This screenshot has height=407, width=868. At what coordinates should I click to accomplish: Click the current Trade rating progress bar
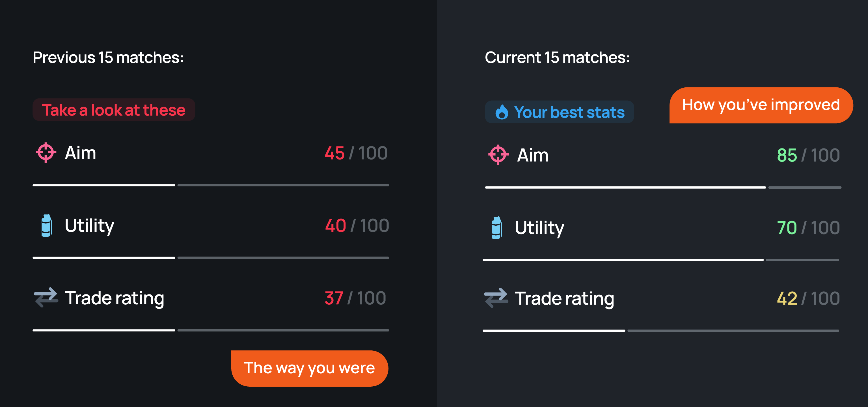point(660,331)
